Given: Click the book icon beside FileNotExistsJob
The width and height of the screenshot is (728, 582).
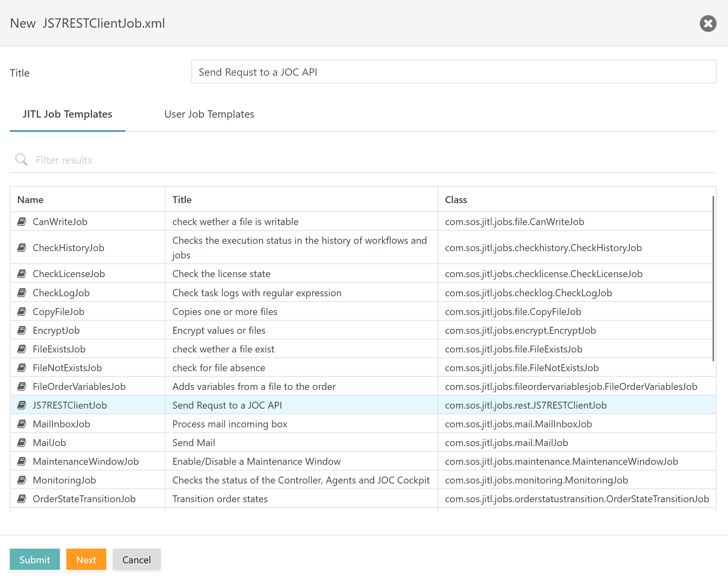Looking at the screenshot, I should coord(22,368).
